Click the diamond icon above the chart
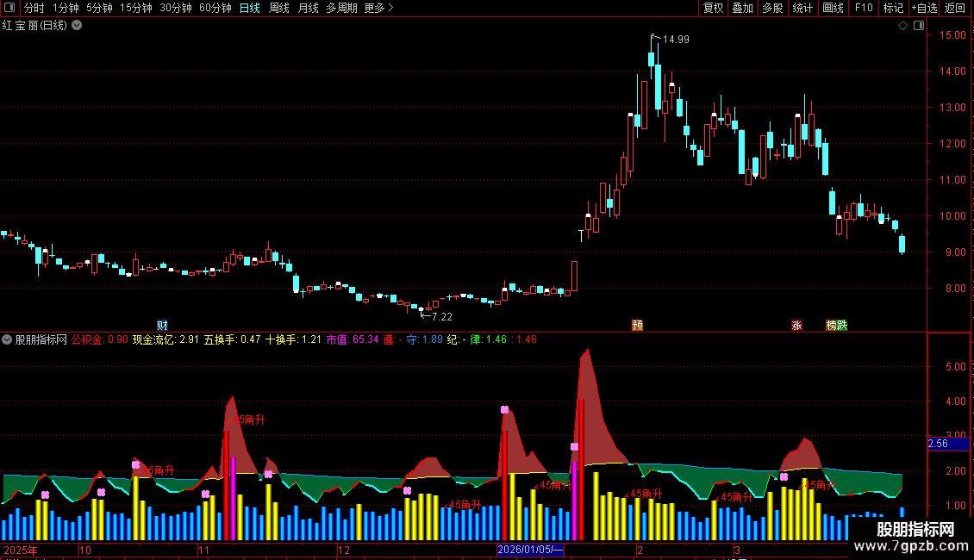 [x=903, y=26]
